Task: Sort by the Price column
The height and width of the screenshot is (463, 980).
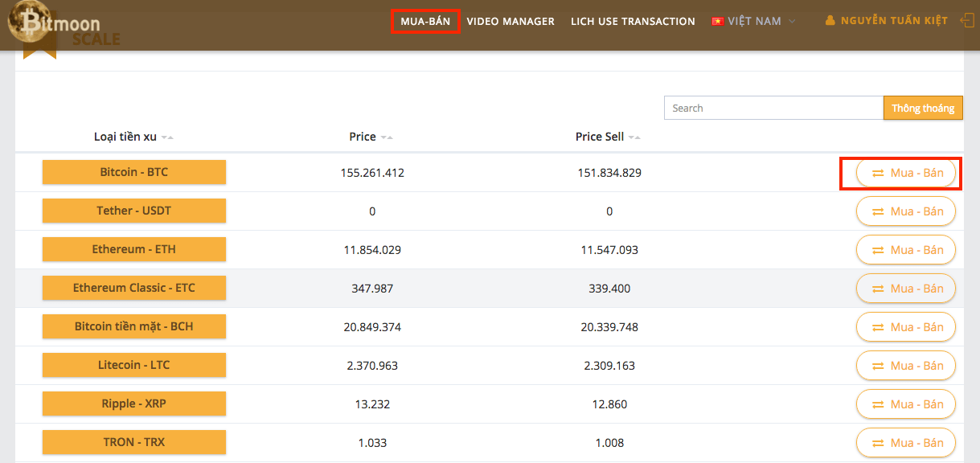Action: tap(371, 137)
